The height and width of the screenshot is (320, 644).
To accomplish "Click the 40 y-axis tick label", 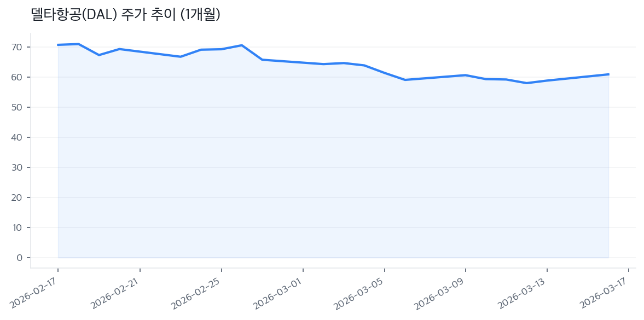I will (x=16, y=137).
